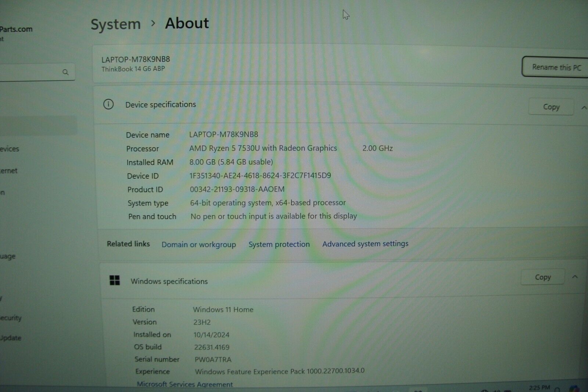
Task: Select the Installed on date 10/14/2024
Action: pyautogui.click(x=211, y=335)
